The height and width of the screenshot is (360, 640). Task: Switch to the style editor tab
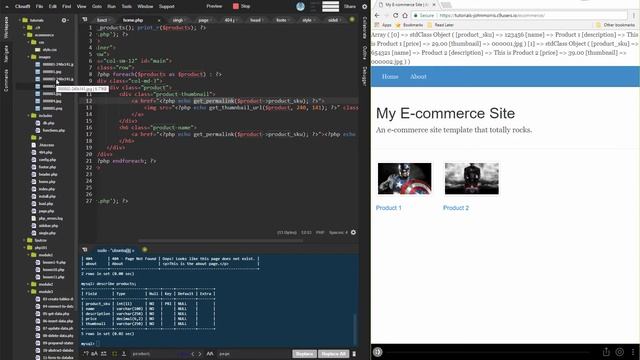pos(307,20)
